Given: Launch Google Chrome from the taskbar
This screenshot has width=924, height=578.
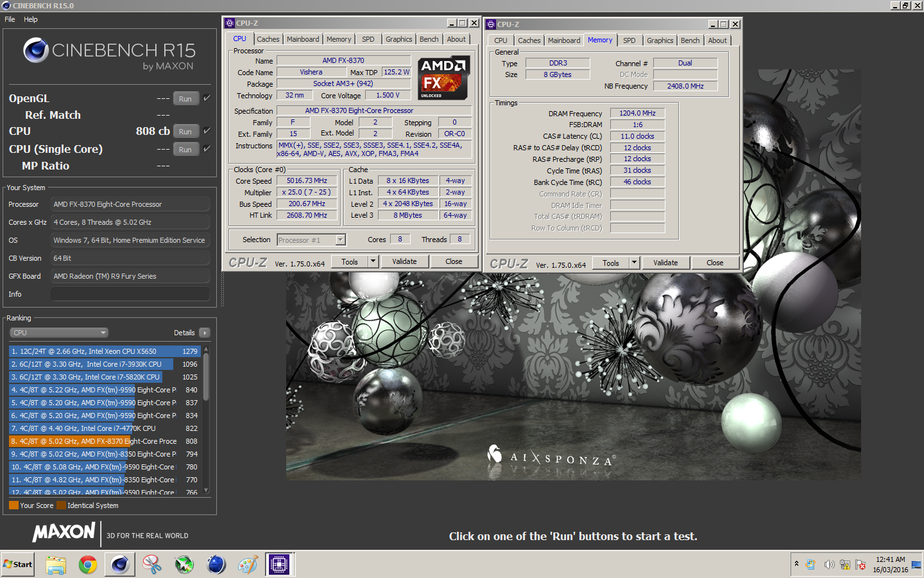Looking at the screenshot, I should click(88, 565).
